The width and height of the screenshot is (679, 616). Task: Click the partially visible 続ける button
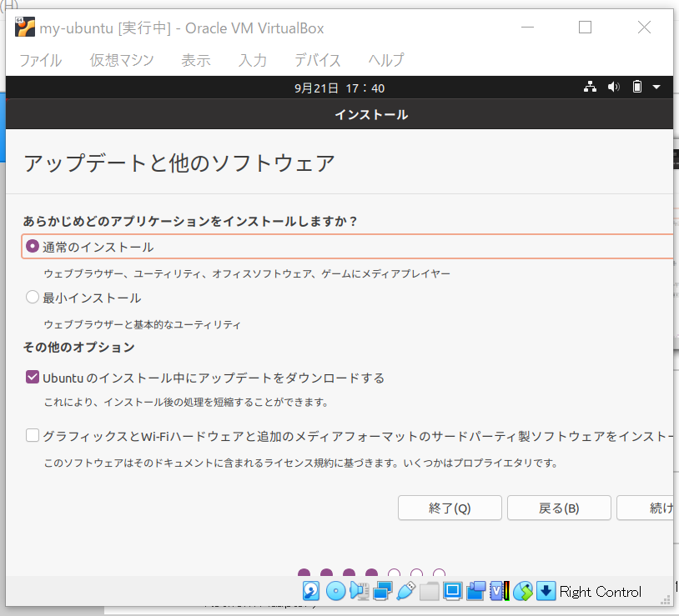[x=646, y=508]
